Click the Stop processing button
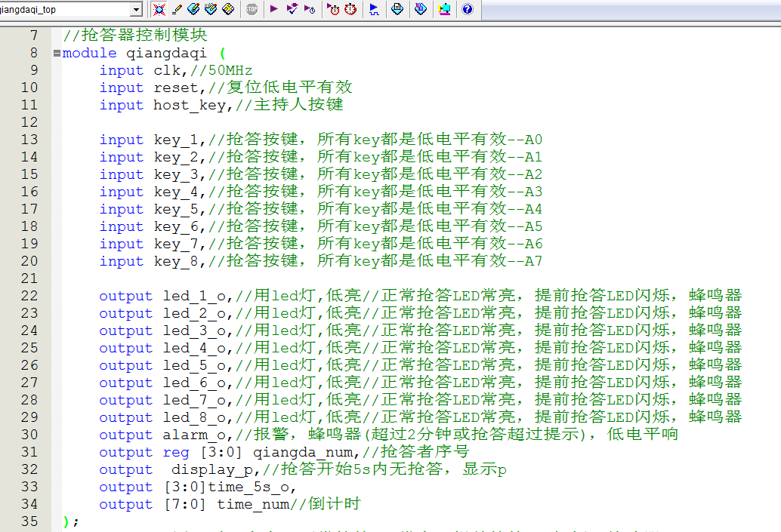Screen dimensions: 781x532 (252, 9)
